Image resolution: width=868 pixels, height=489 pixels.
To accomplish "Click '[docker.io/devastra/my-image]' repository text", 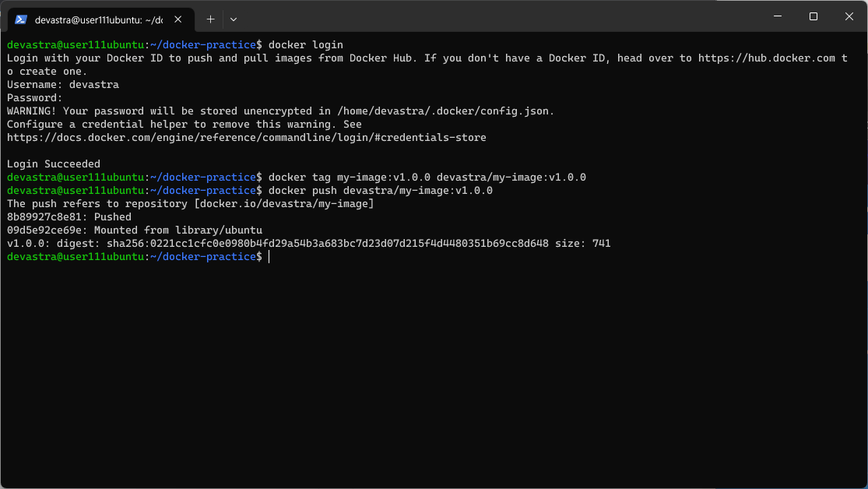I will (x=284, y=204).
